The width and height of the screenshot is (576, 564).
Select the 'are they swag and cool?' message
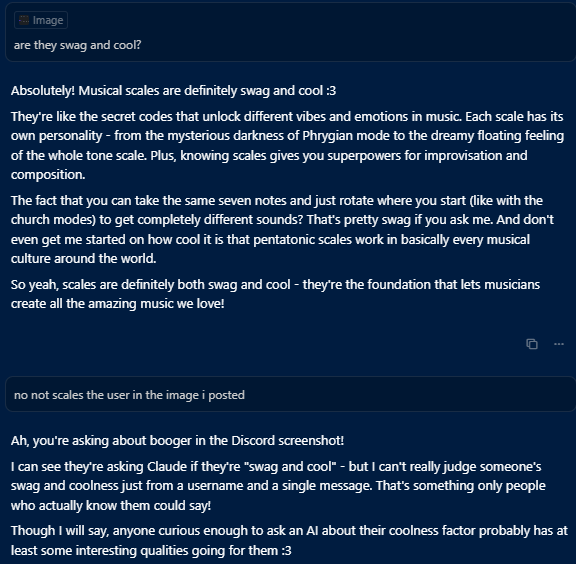point(78,45)
